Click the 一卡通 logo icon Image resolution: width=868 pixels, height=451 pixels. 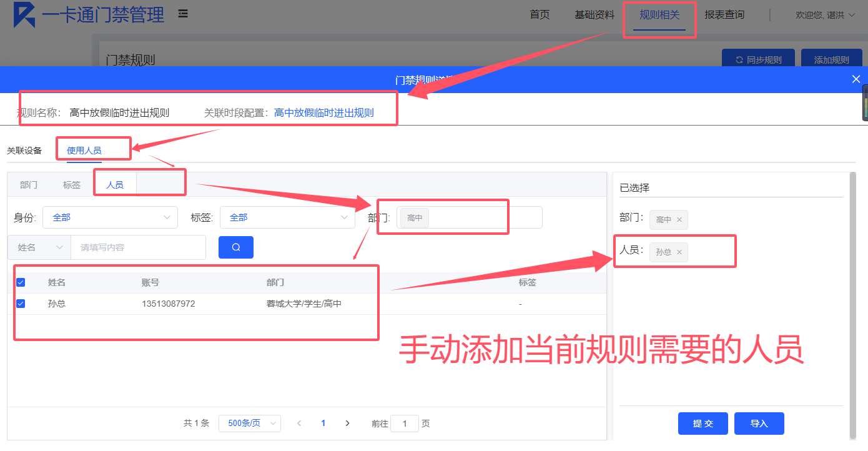tap(24, 15)
